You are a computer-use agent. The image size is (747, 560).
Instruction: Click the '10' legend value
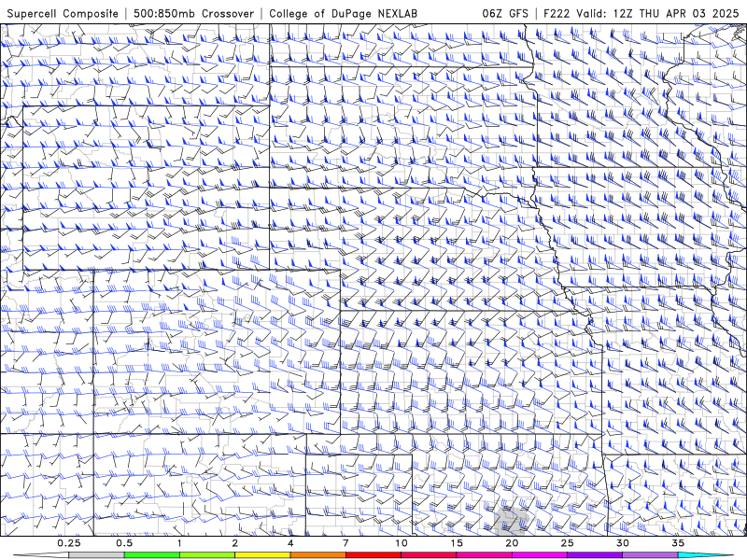(402, 543)
